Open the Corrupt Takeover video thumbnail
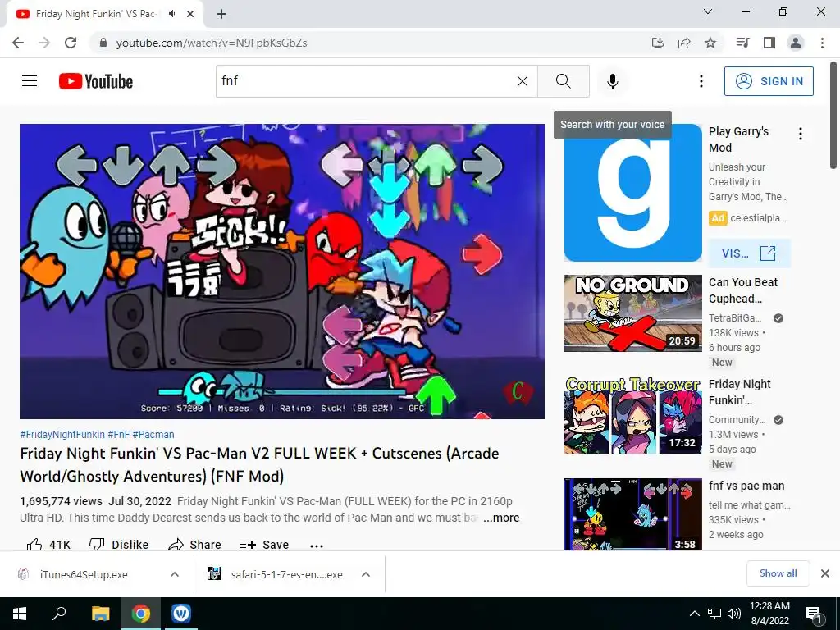Viewport: 840px width, 630px height. [632, 415]
